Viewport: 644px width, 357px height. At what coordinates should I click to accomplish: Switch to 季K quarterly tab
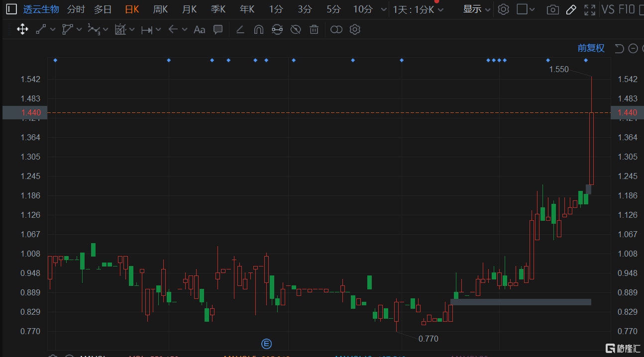pyautogui.click(x=218, y=9)
